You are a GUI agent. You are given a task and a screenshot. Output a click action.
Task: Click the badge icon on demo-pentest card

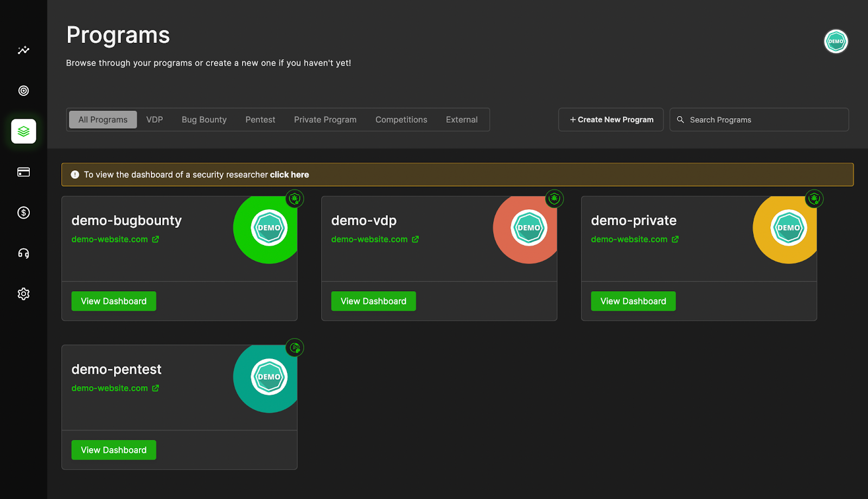click(x=295, y=348)
